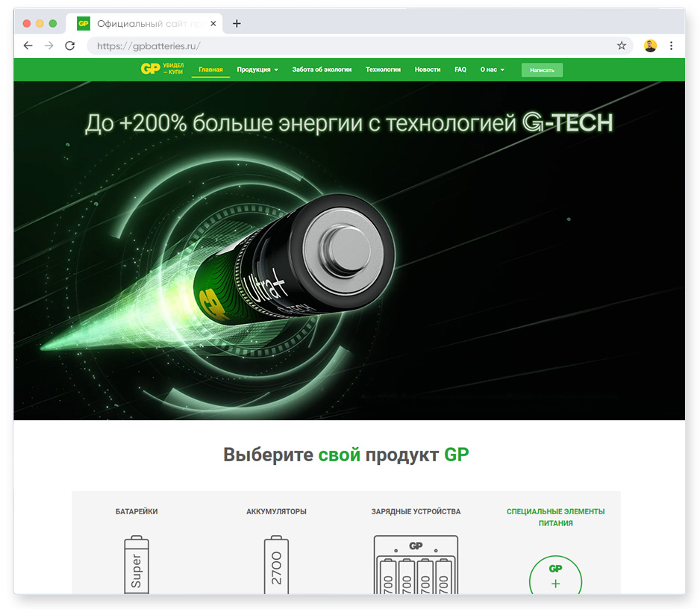Open the browser three-dot menu

671,46
